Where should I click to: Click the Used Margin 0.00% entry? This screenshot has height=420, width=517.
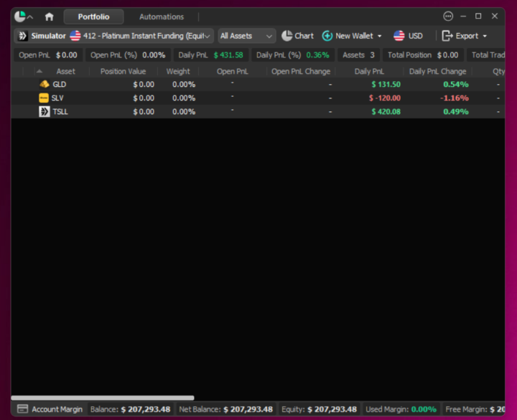[401, 409]
